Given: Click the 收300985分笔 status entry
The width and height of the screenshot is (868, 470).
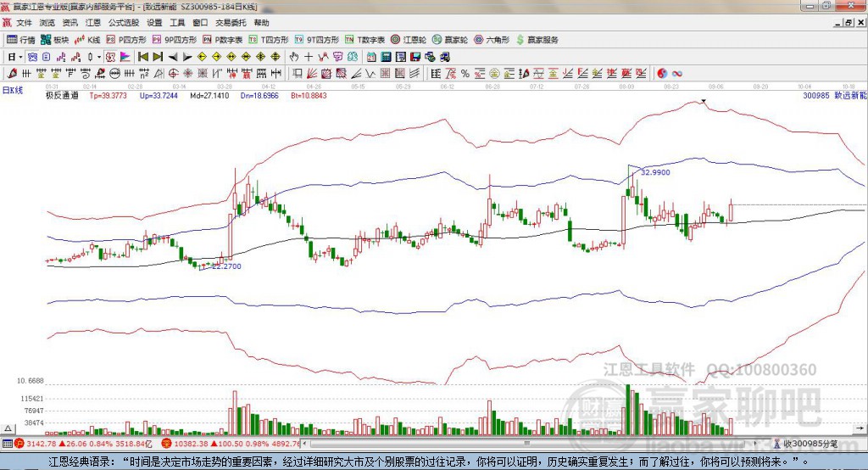Looking at the screenshot, I should 806,444.
